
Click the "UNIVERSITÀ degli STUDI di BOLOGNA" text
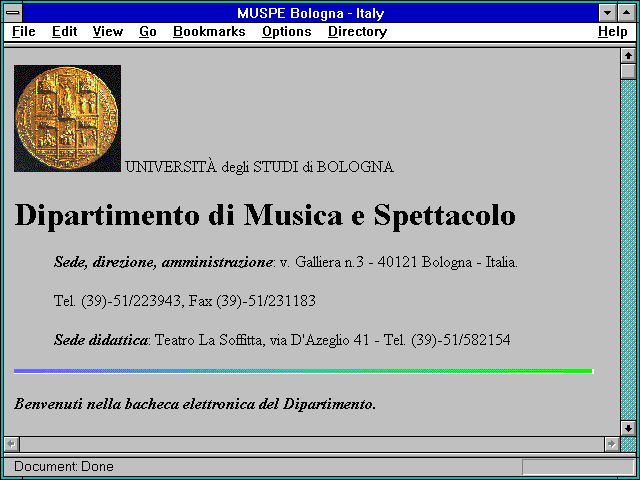click(x=259, y=167)
